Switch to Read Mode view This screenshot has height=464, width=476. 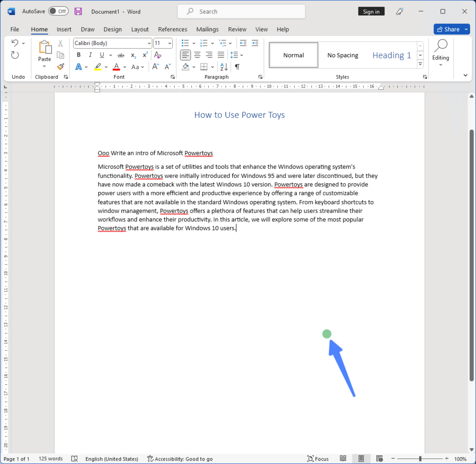tap(343, 459)
